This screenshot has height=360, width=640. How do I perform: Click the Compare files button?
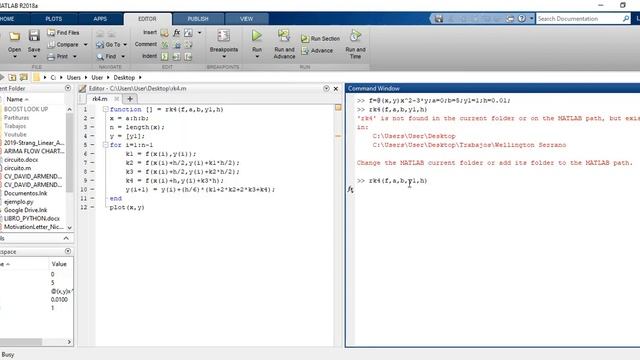(x=63, y=44)
